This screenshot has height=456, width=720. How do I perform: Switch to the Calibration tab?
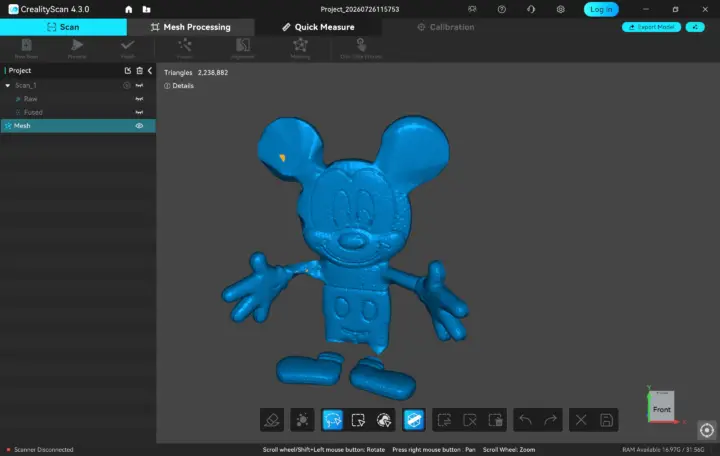click(x=445, y=27)
